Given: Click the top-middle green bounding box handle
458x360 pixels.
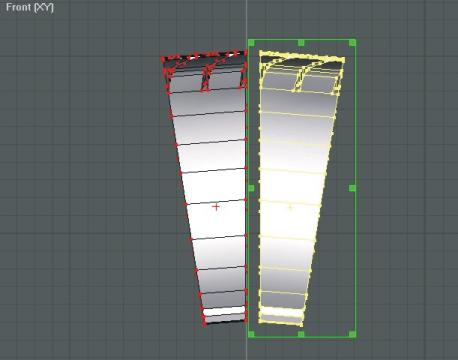Looking at the screenshot, I should (x=301, y=43).
